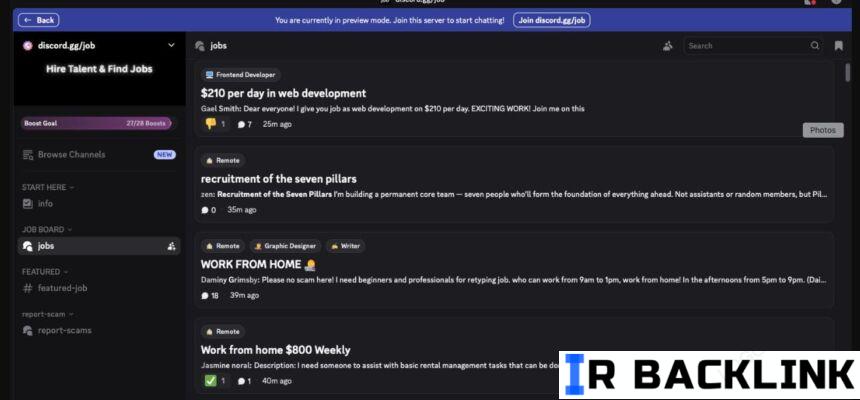Click the magnifier icon in Search
The height and width of the screenshot is (400, 860).
coord(815,46)
